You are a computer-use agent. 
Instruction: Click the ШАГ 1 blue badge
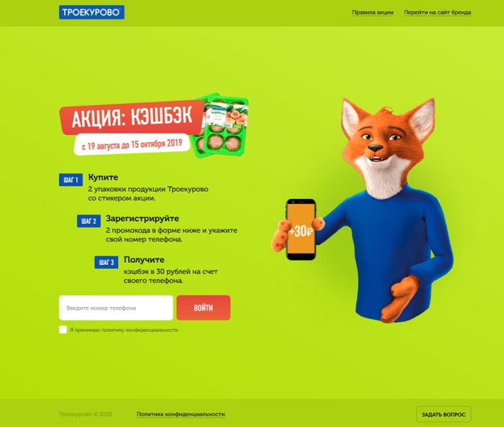[70, 180]
